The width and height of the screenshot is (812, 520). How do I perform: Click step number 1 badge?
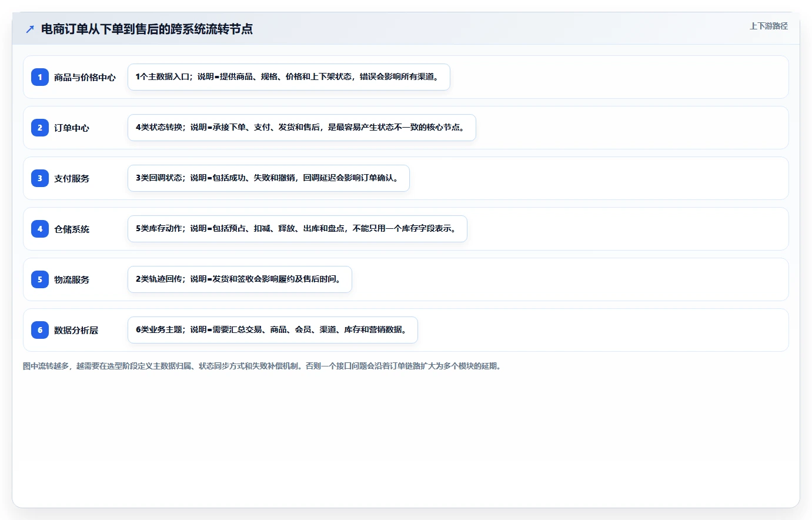(40, 77)
